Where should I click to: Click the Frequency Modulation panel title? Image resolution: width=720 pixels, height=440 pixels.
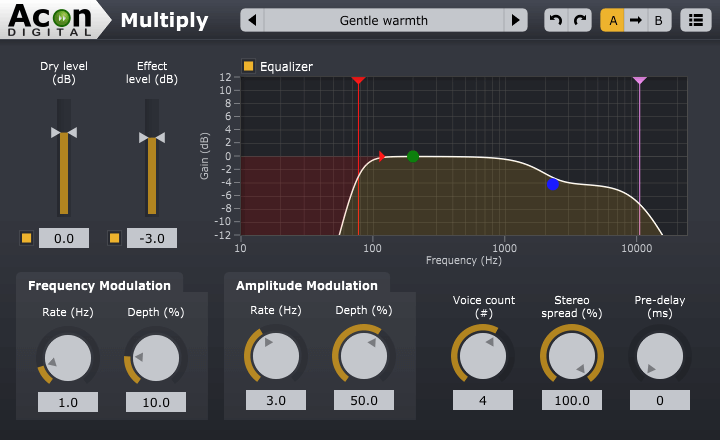99,286
